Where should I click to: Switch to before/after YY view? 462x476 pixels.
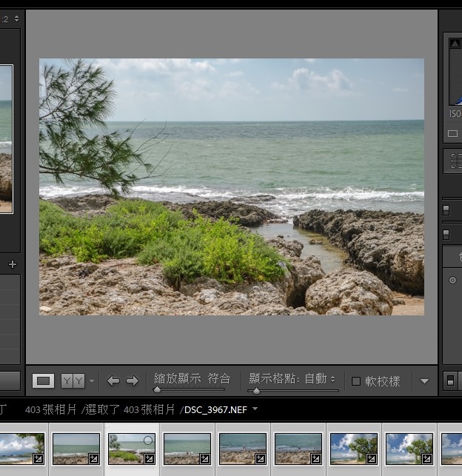[x=73, y=381]
